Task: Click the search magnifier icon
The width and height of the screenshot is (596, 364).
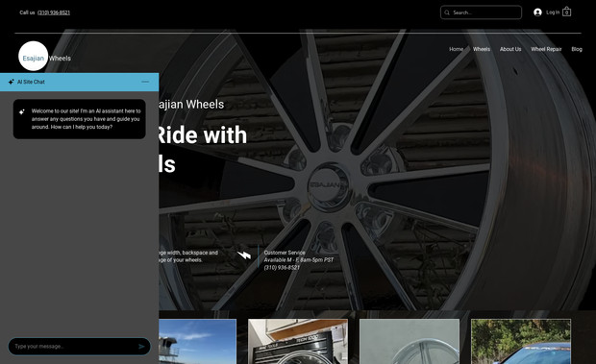Action: (447, 12)
